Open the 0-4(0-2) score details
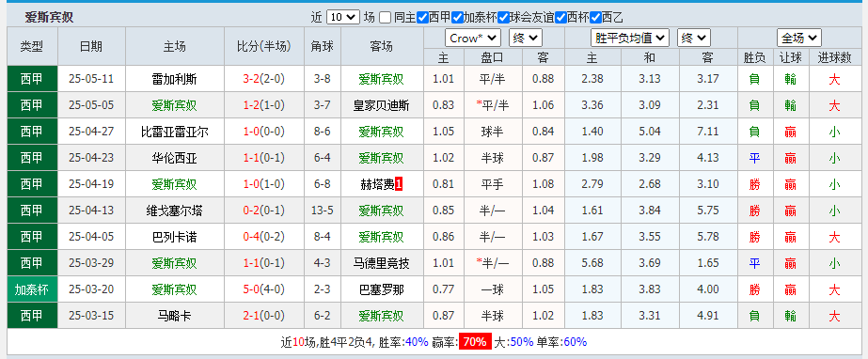Screen dimensions: 868x359 [264, 238]
